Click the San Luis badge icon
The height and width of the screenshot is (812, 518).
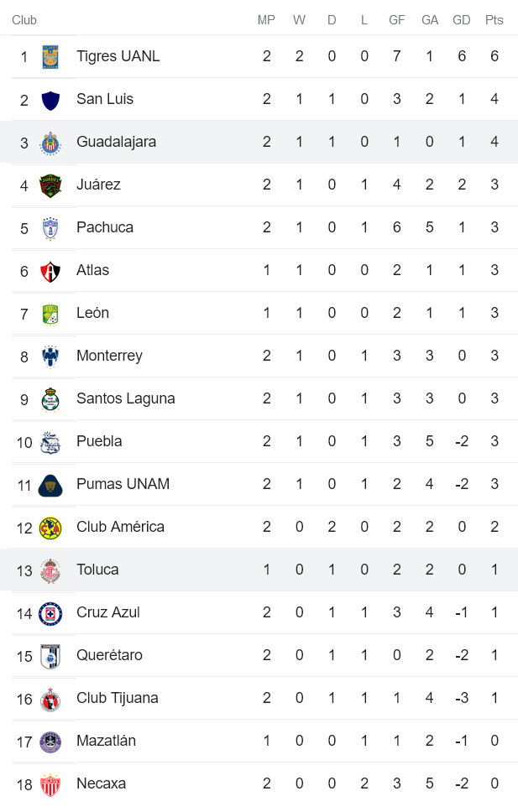(x=50, y=99)
